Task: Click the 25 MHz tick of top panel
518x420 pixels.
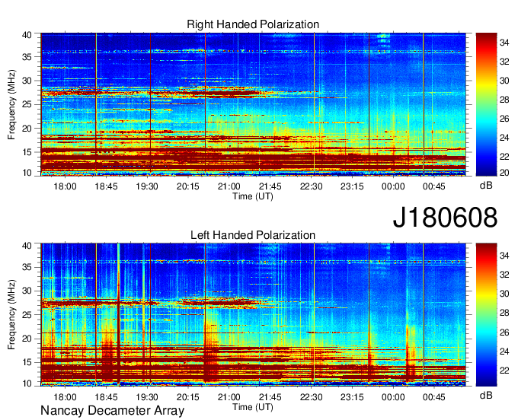Action: pyautogui.click(x=27, y=104)
